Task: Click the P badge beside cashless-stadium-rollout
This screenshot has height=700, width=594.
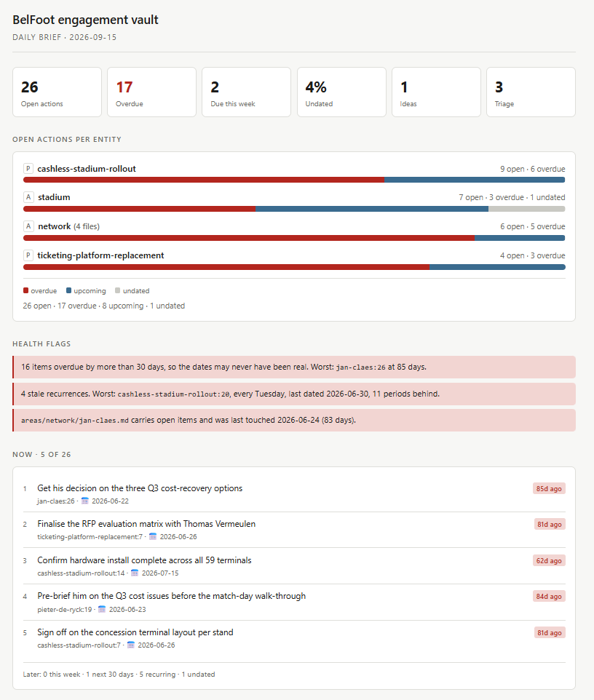Action: click(28, 169)
